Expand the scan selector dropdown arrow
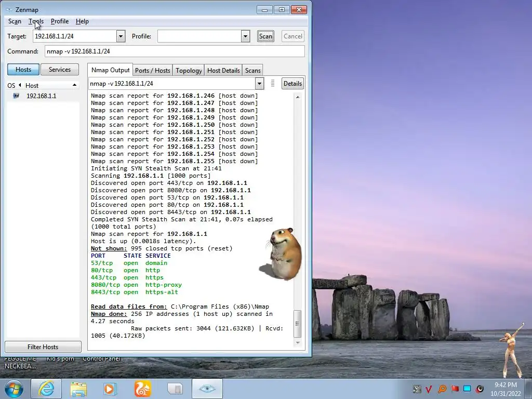The height and width of the screenshot is (399, 532). click(259, 84)
